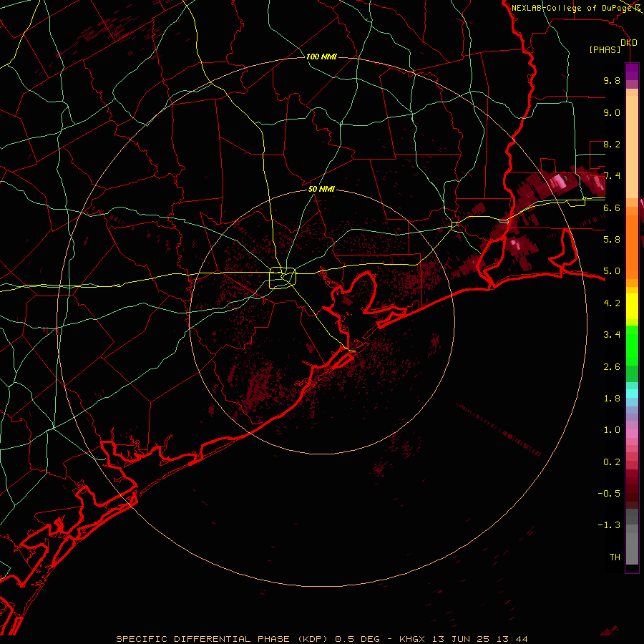
Task: Select the [PHAS] units label
Action: click(605, 50)
